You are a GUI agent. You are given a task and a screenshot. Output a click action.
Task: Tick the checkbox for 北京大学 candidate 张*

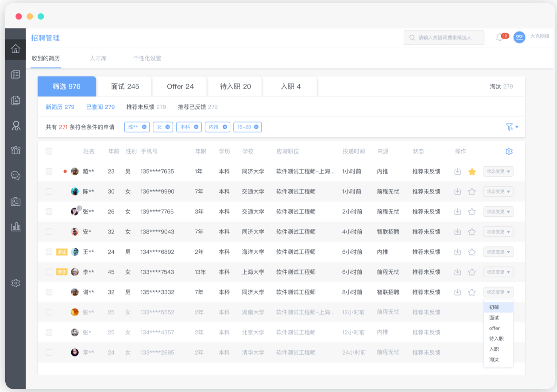[49, 332]
